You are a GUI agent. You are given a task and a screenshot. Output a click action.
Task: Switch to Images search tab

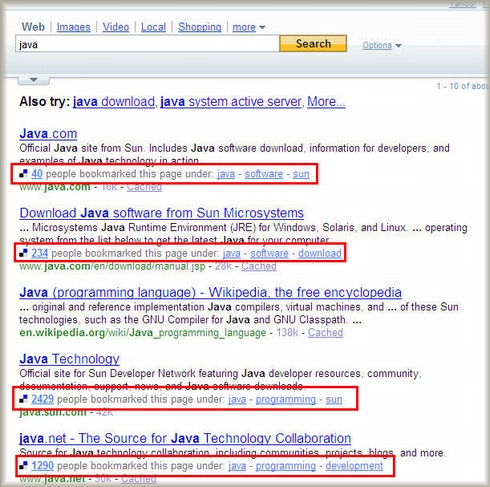click(x=73, y=27)
